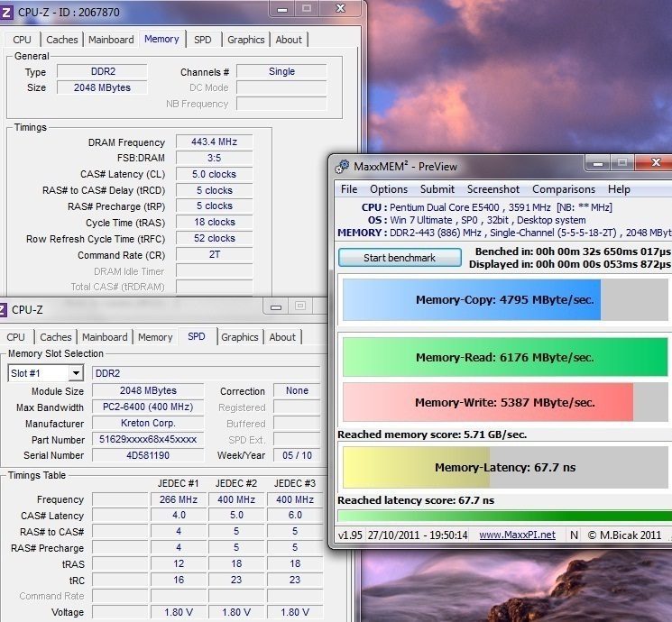672x622 pixels.
Task: Open the Screenshot menu in MaxxMEM
Action: pos(493,189)
